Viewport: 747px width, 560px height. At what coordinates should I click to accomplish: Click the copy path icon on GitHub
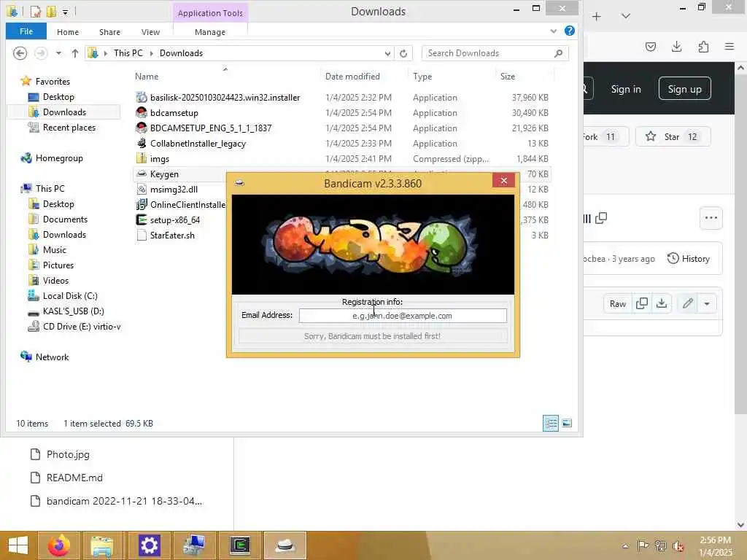coord(601,218)
